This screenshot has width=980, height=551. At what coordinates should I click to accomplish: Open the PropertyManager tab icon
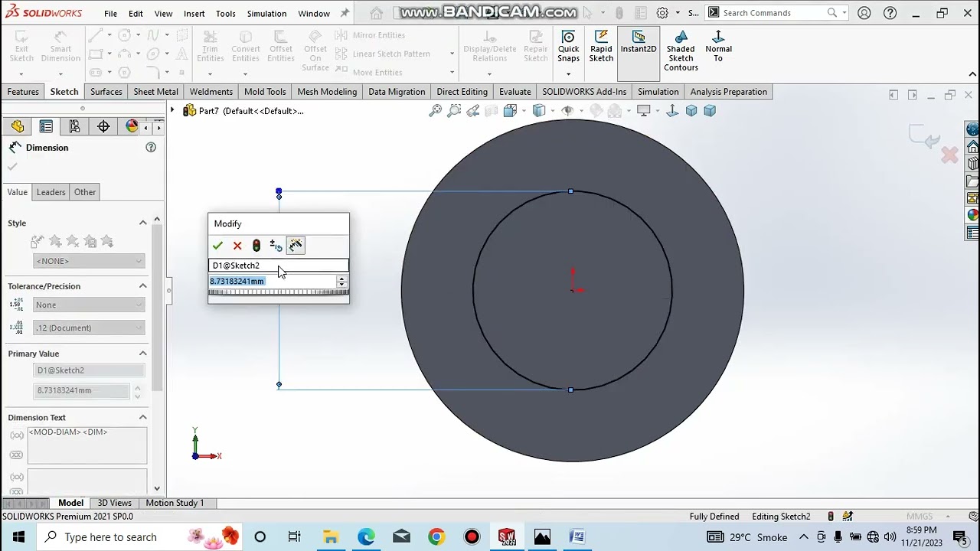click(x=46, y=126)
